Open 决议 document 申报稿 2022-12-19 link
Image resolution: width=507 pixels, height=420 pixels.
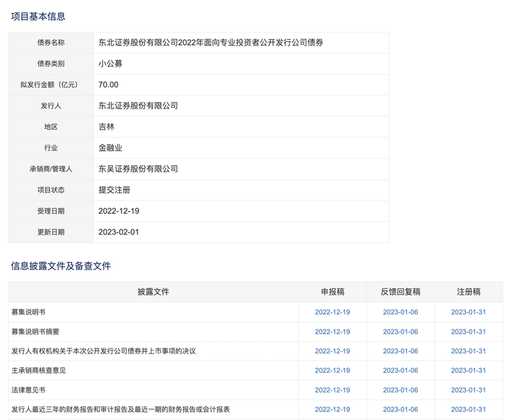332,351
